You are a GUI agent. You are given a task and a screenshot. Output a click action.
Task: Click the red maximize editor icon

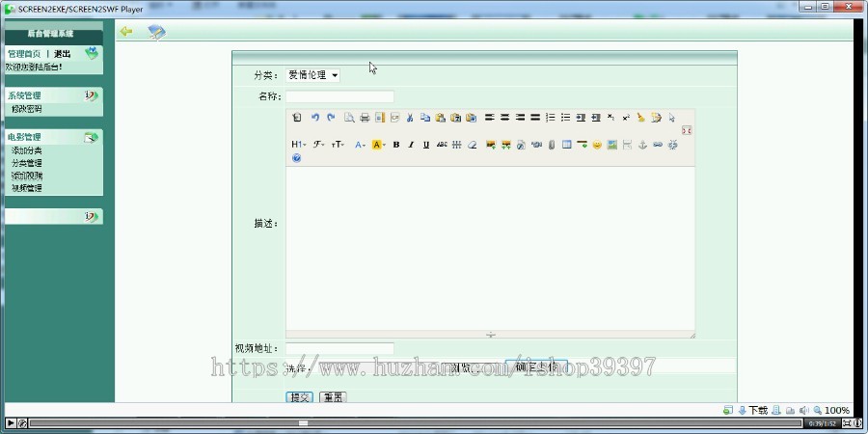(687, 130)
